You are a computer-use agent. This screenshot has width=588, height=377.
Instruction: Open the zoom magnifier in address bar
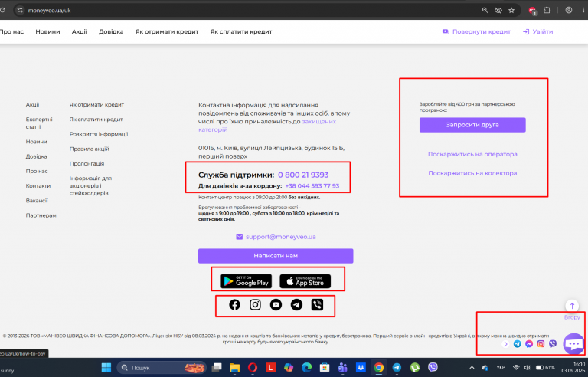(x=485, y=11)
